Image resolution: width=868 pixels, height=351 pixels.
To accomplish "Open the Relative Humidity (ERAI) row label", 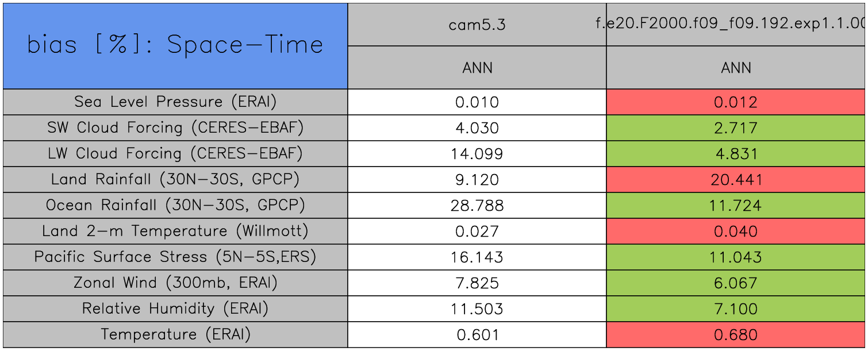I will [175, 309].
